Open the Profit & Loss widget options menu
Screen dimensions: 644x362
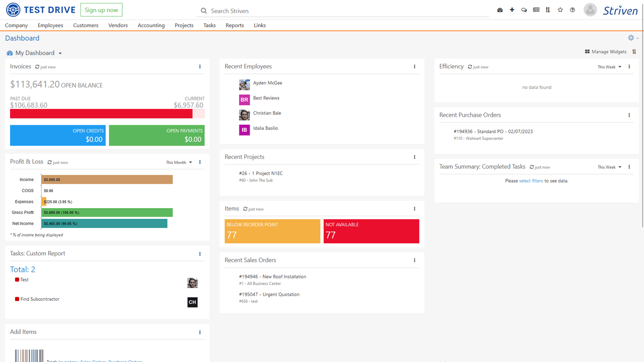(x=200, y=162)
